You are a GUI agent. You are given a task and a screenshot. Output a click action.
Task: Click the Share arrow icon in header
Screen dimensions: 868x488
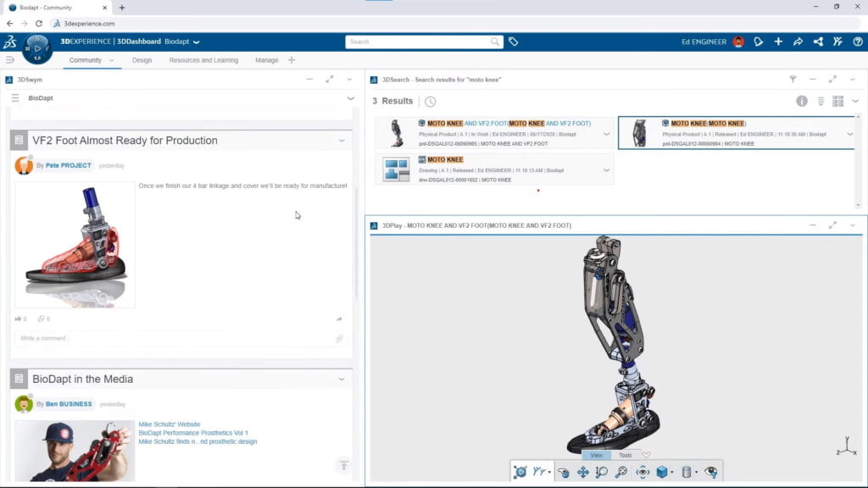798,42
